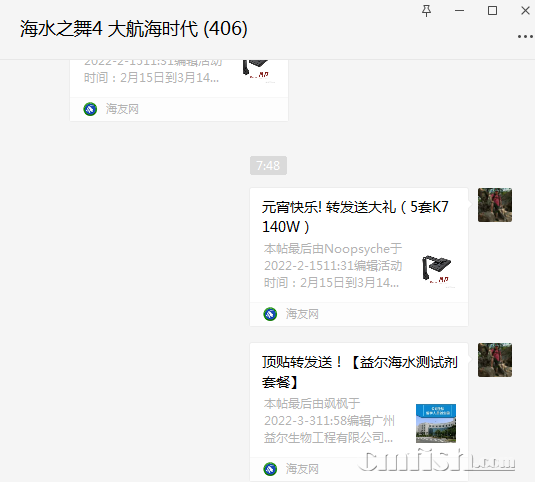
Task: Close the chat window
Action: point(525,11)
